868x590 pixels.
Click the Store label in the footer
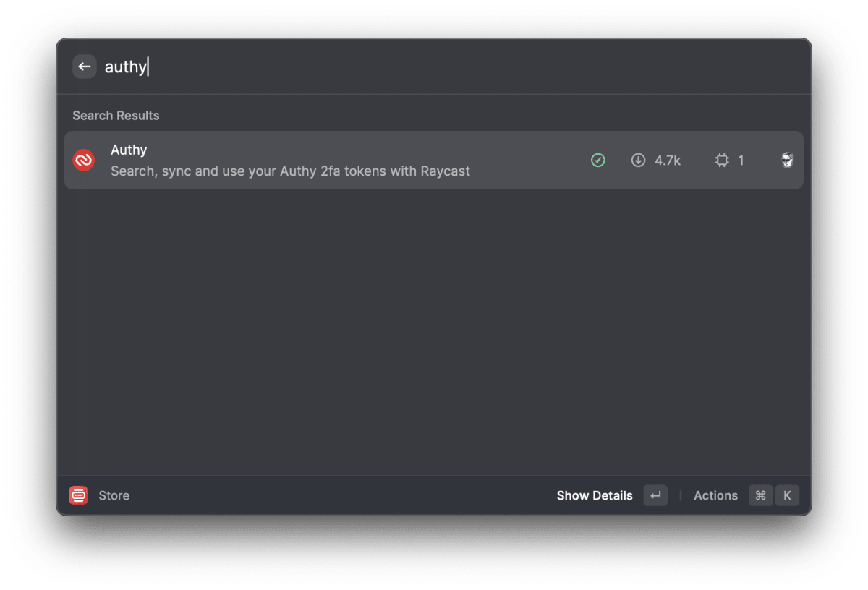tap(114, 495)
